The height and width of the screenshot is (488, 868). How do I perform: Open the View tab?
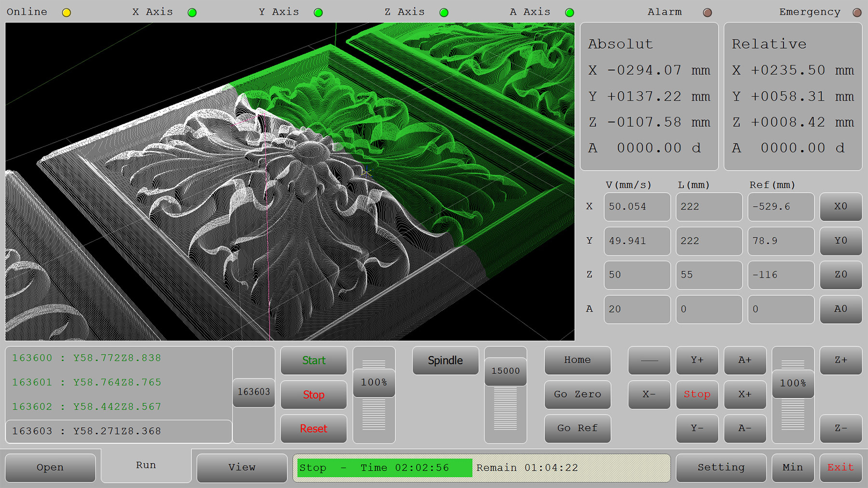pyautogui.click(x=242, y=468)
